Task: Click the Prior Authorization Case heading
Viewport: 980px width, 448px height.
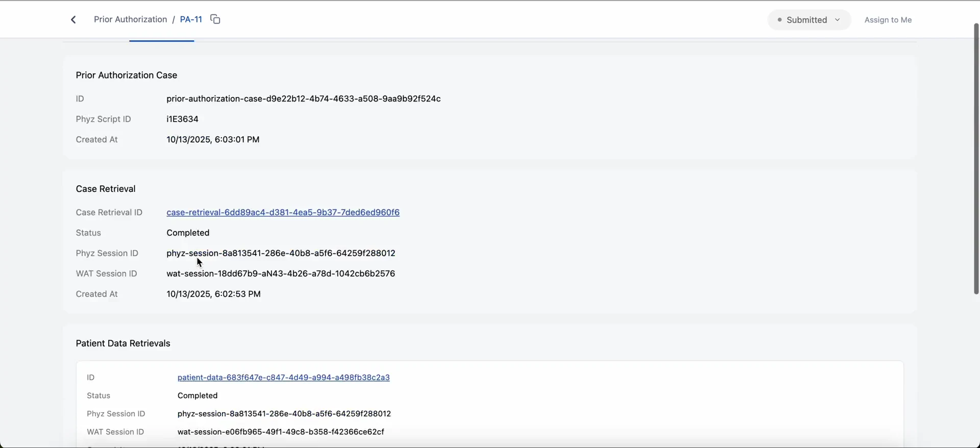Action: (x=127, y=75)
